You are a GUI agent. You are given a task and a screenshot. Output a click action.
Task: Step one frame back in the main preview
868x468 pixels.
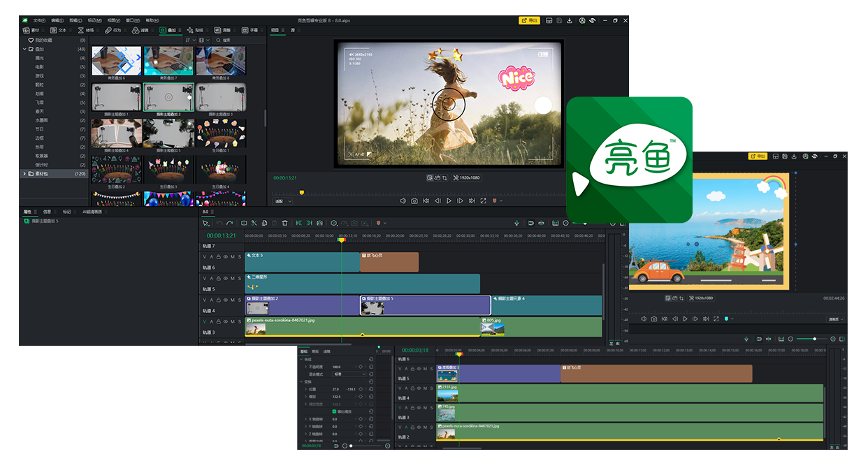point(437,201)
